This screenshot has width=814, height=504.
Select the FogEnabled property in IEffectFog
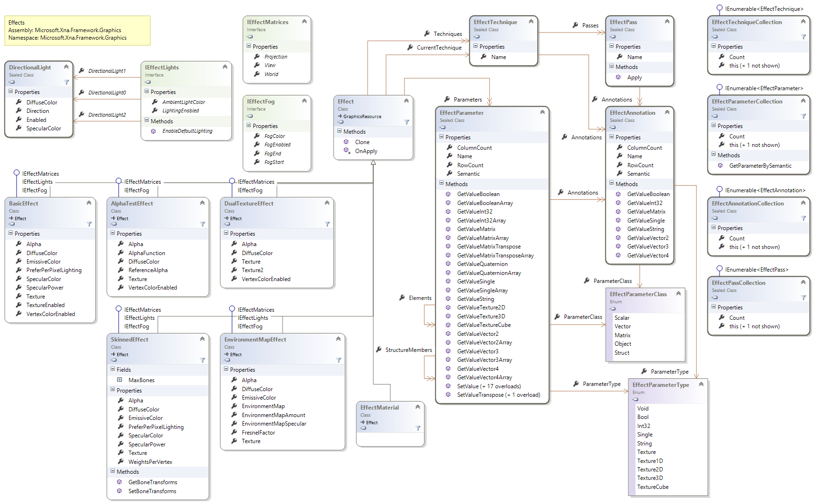pyautogui.click(x=277, y=145)
